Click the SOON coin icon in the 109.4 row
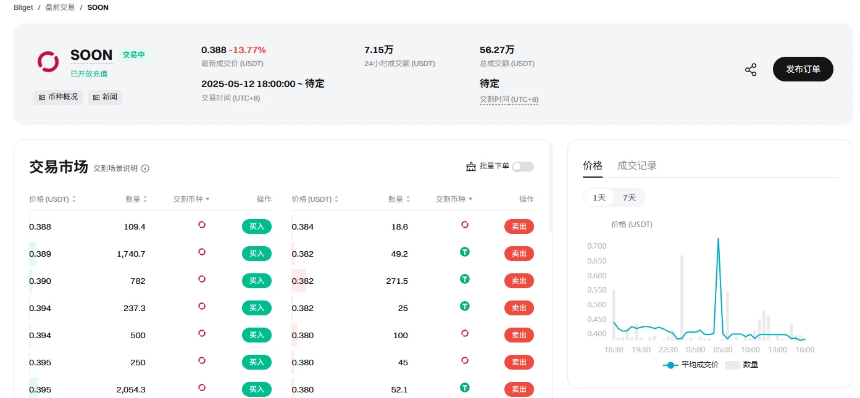 (202, 225)
